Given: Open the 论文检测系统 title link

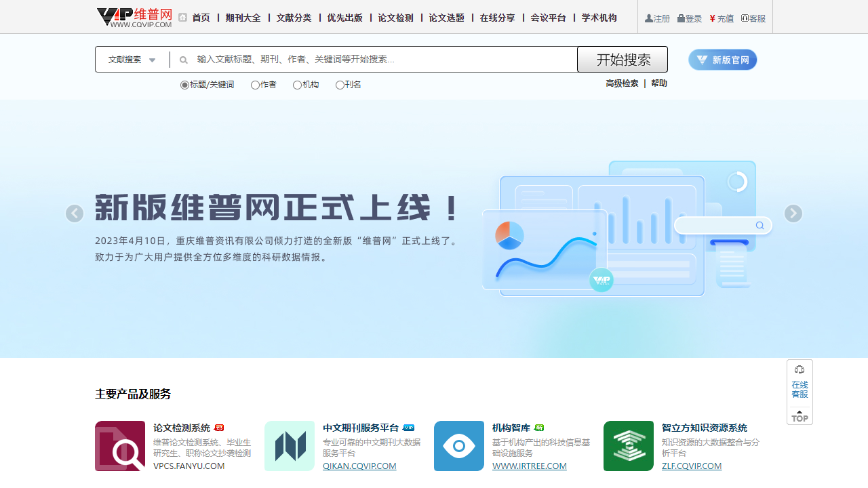Looking at the screenshot, I should tap(182, 428).
